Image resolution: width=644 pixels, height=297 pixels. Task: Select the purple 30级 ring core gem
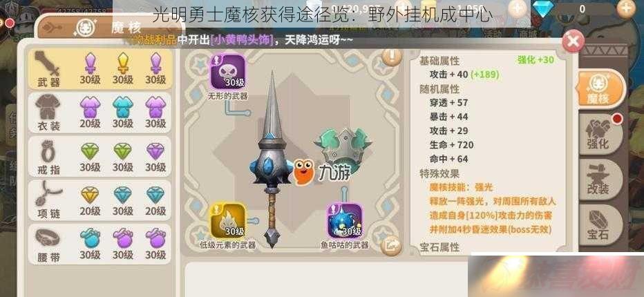click(155, 157)
